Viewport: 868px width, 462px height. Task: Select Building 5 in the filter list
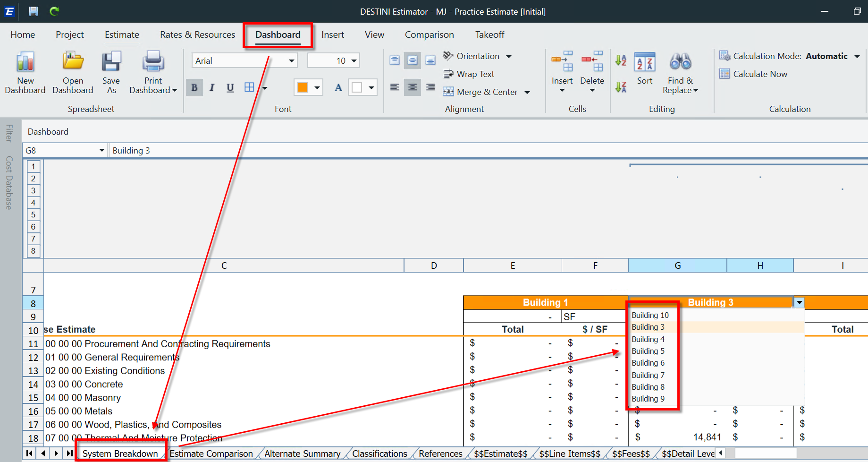[648, 351]
